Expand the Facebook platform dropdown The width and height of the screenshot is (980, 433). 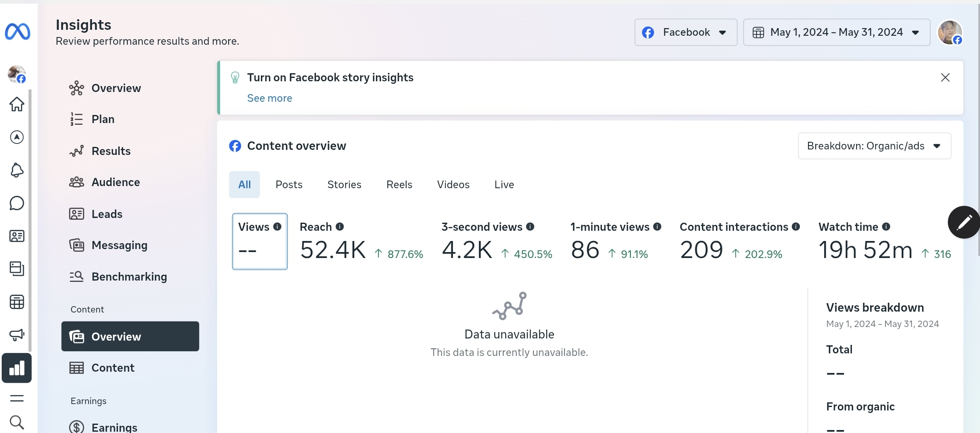pos(685,32)
